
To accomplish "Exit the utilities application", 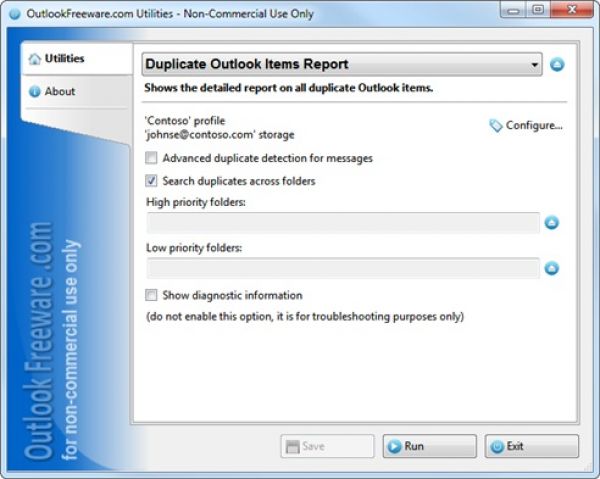I will 532,446.
